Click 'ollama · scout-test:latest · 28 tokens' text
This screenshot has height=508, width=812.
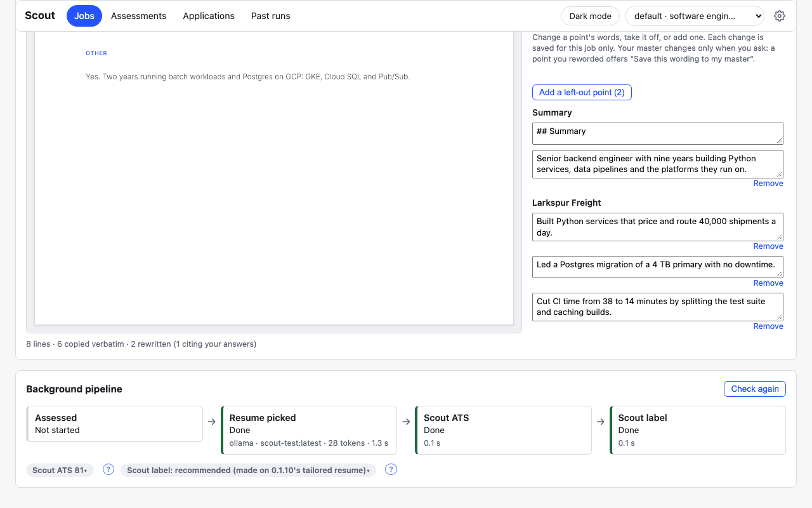click(309, 443)
